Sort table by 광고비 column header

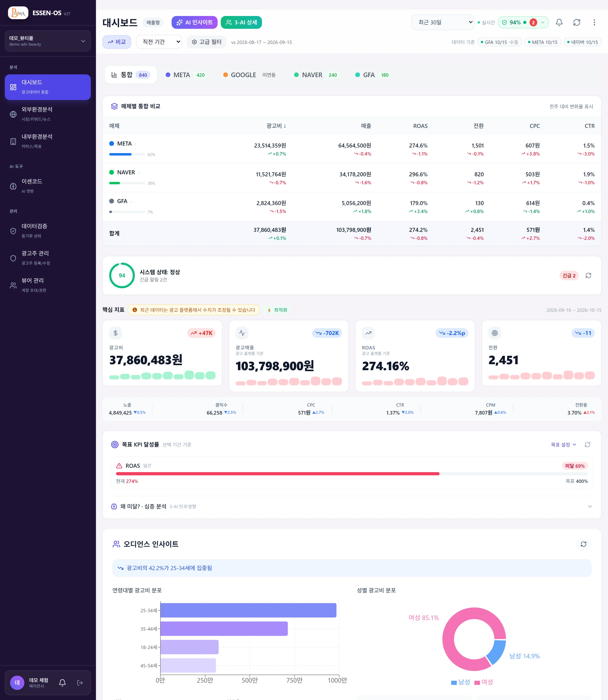[x=276, y=126]
